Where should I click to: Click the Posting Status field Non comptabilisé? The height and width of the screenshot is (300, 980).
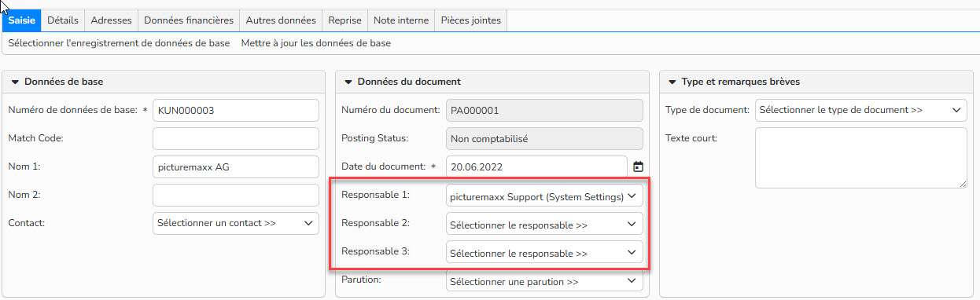544,138
